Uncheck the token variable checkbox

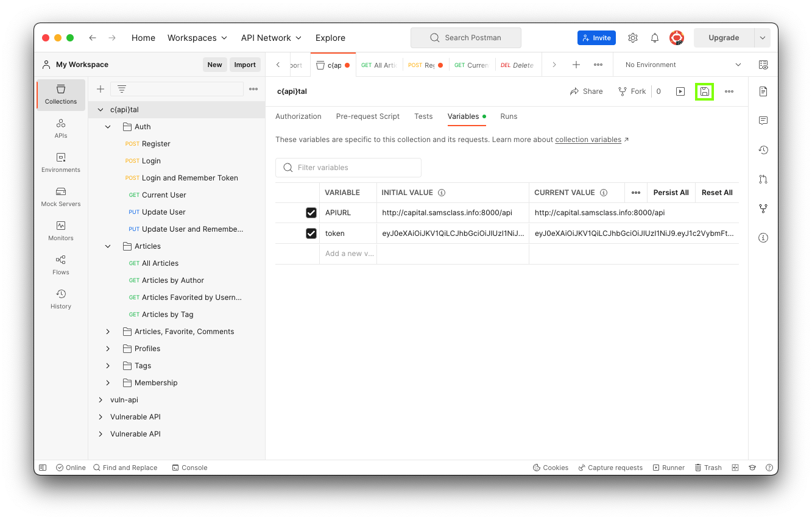[311, 233]
